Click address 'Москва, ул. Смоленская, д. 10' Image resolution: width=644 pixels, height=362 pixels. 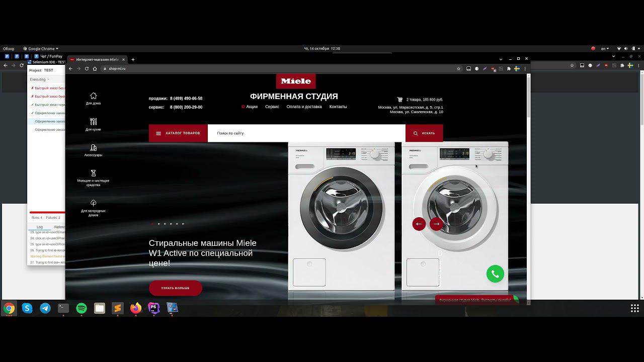(417, 112)
